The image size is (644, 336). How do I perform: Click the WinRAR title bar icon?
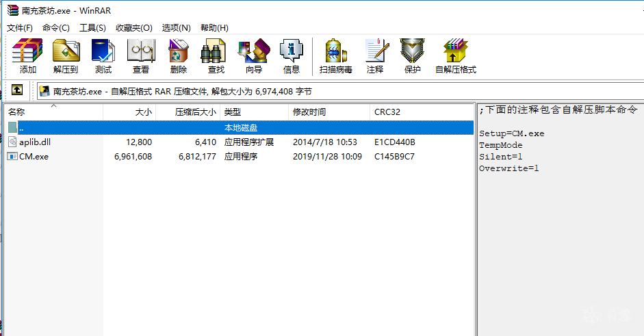tap(13, 10)
